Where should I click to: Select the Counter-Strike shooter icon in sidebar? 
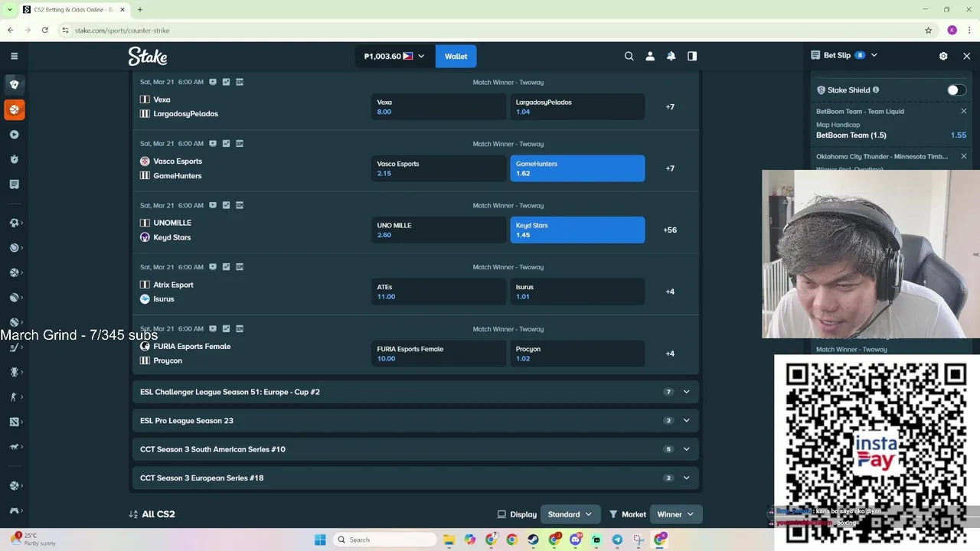[x=14, y=396]
